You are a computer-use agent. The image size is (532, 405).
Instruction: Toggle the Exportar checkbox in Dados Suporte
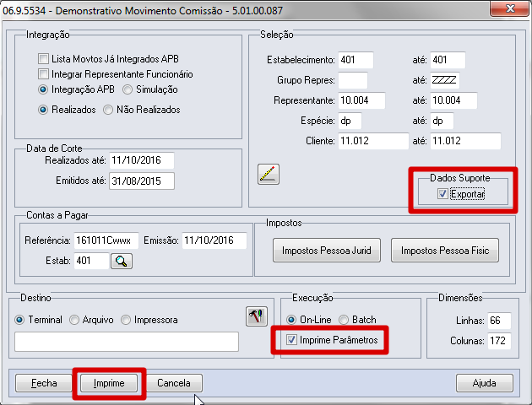pyautogui.click(x=442, y=194)
